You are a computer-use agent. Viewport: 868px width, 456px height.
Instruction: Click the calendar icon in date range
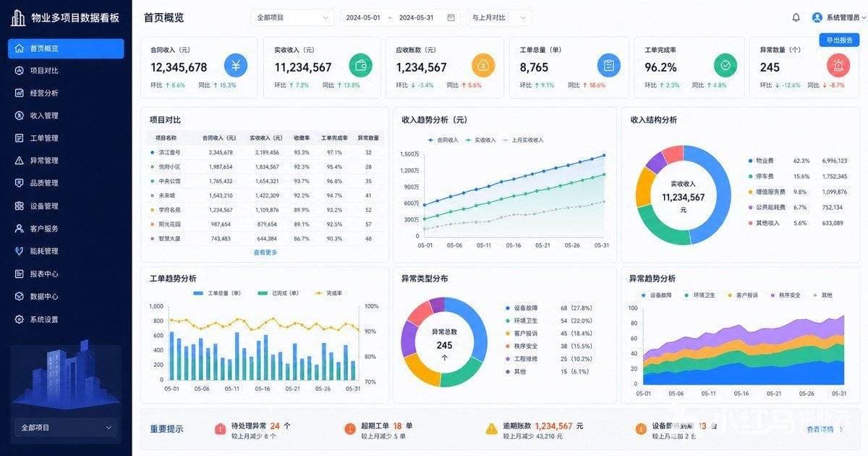451,17
